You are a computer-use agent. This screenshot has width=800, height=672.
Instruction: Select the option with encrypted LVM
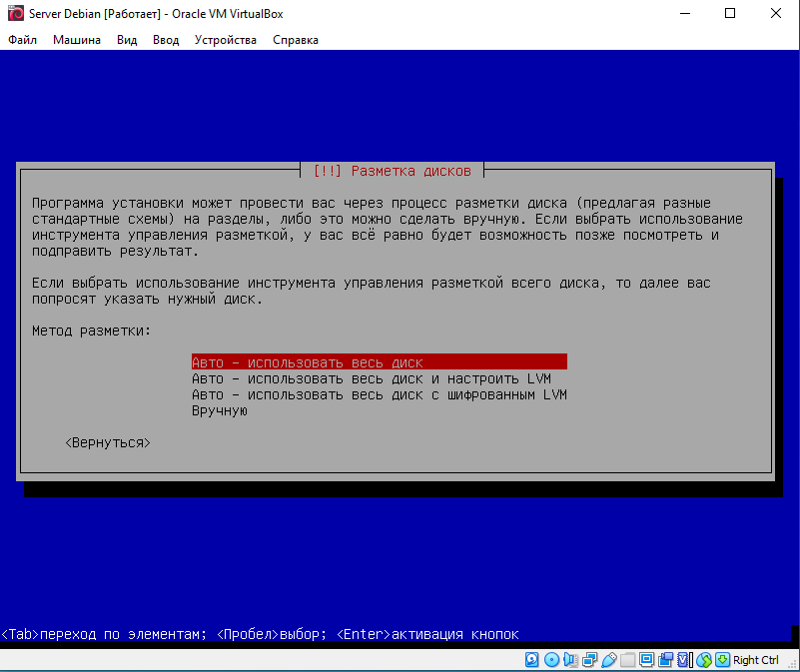[x=379, y=394]
